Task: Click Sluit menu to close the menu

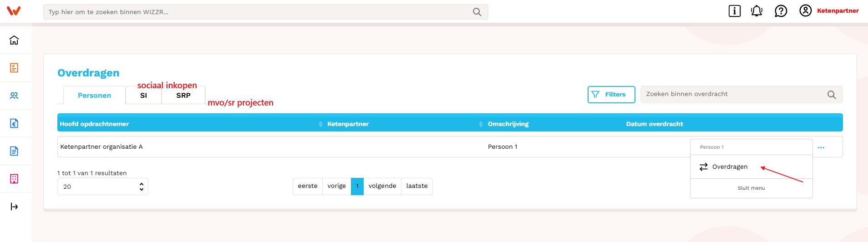Action: 751,188
